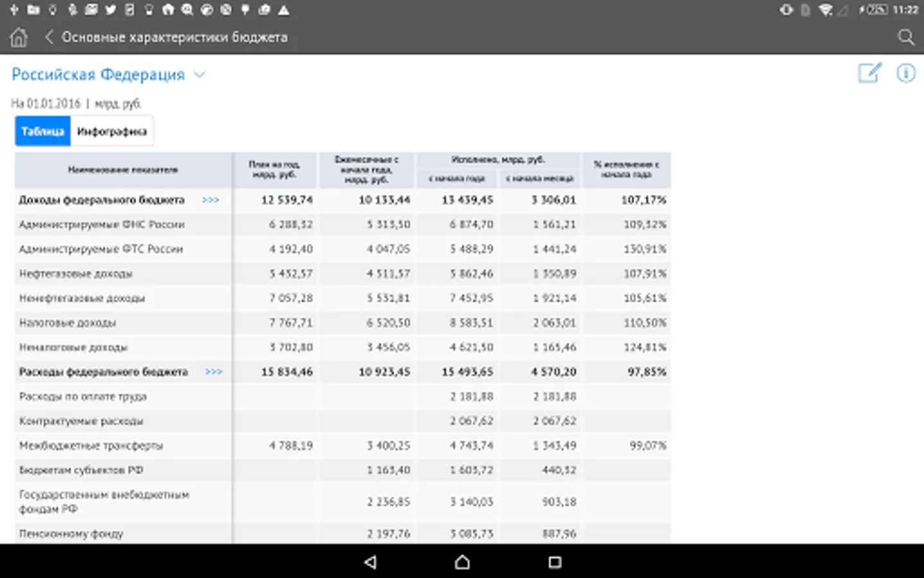The width and height of the screenshot is (924, 578).
Task: Tap the Основные характеристики бюджета title
Action: point(175,37)
